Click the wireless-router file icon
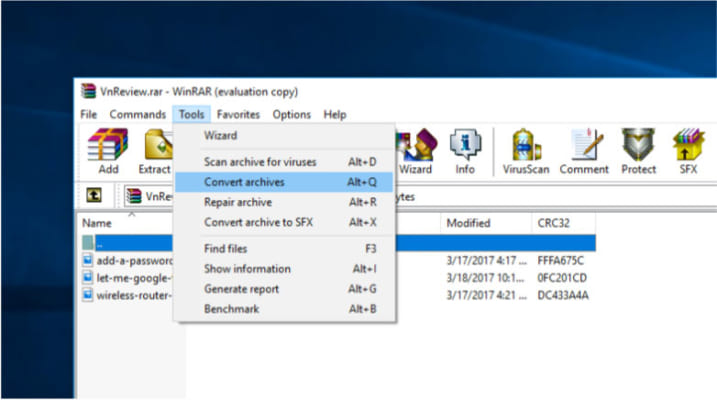The height and width of the screenshot is (400, 717). point(87,295)
